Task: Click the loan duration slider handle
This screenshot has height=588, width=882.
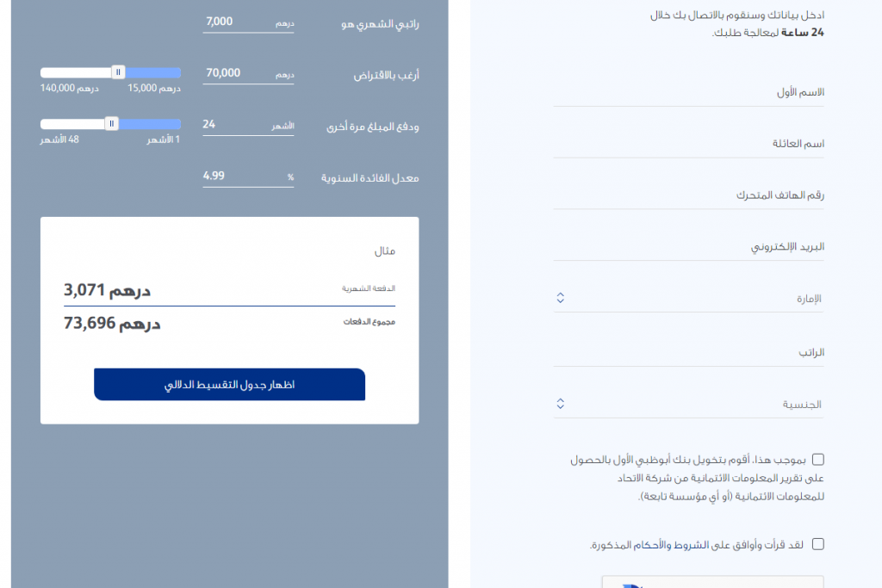Action: [x=110, y=124]
